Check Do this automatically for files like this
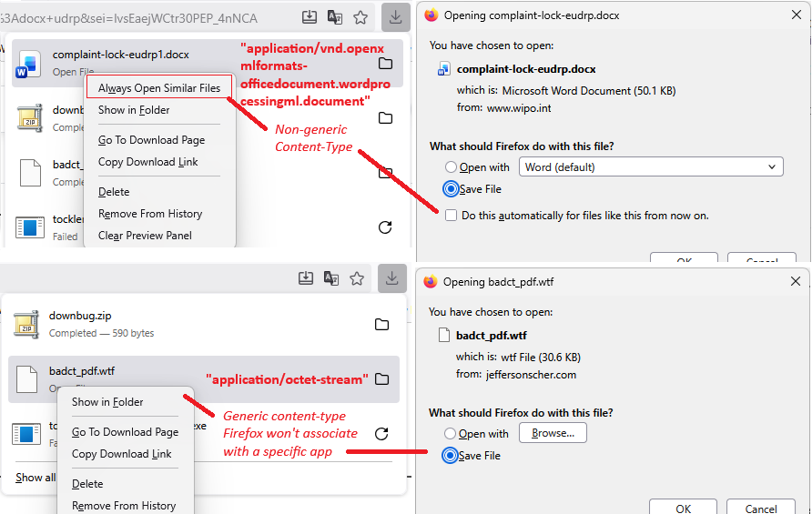The width and height of the screenshot is (812, 514). tap(451, 216)
